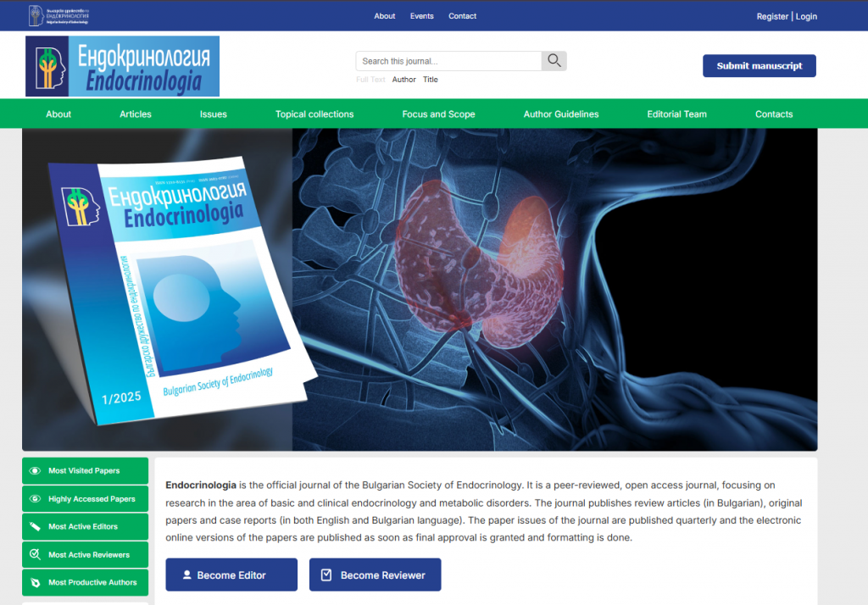
Task: Click the magnifying glass search icon
Action: 554,61
